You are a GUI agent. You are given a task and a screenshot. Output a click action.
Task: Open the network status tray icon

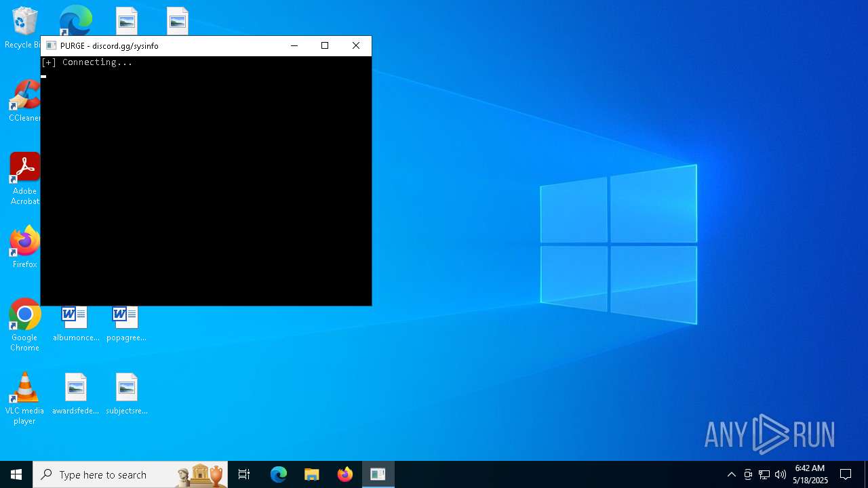764,474
